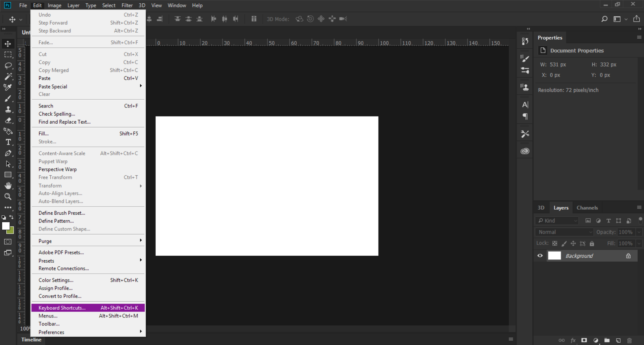
Task: Select the Magic Wand tool
Action: click(8, 76)
